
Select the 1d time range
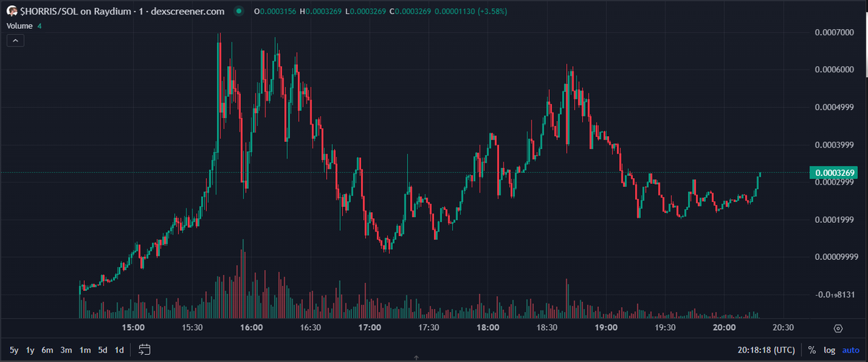(x=119, y=350)
